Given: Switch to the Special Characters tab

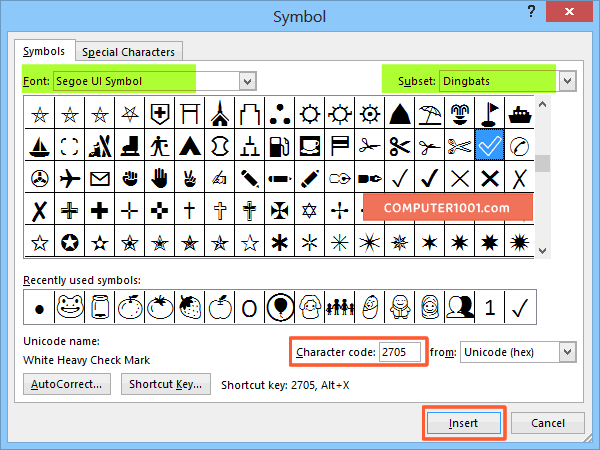Looking at the screenshot, I should [128, 52].
